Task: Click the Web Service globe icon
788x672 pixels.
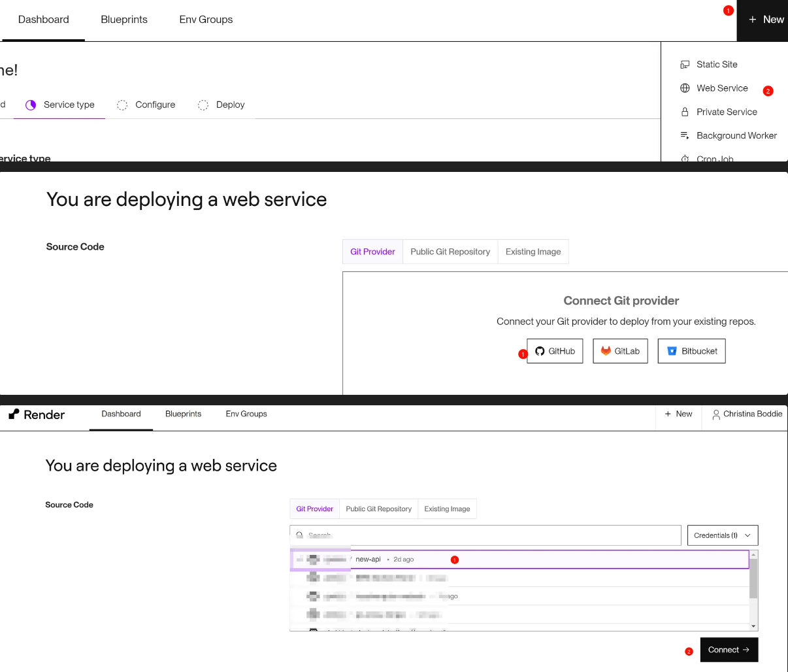Action: tap(685, 88)
